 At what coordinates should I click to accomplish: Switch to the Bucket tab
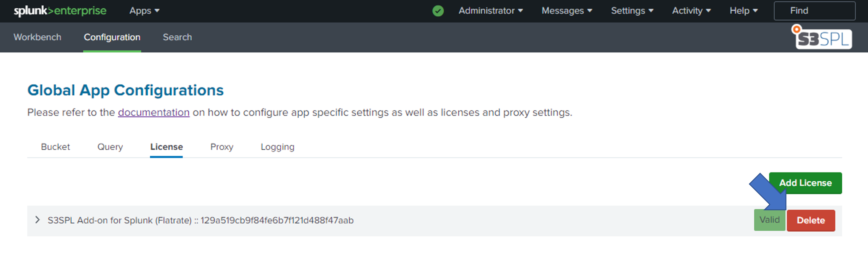[x=55, y=147]
